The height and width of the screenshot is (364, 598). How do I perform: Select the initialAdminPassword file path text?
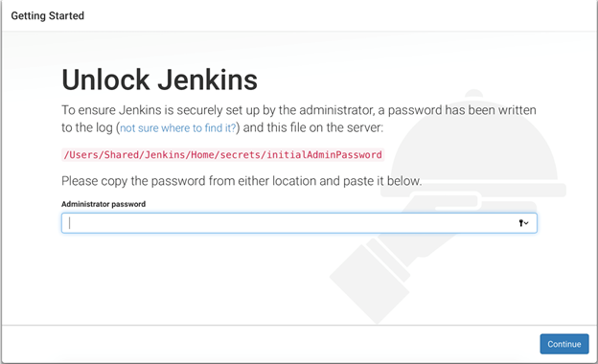coord(222,155)
